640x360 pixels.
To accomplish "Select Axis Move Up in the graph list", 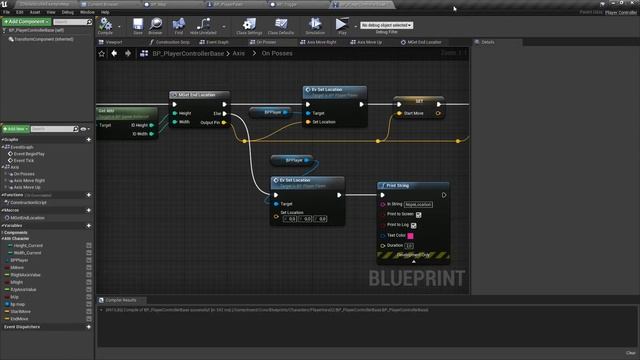I will pyautogui.click(x=27, y=187).
